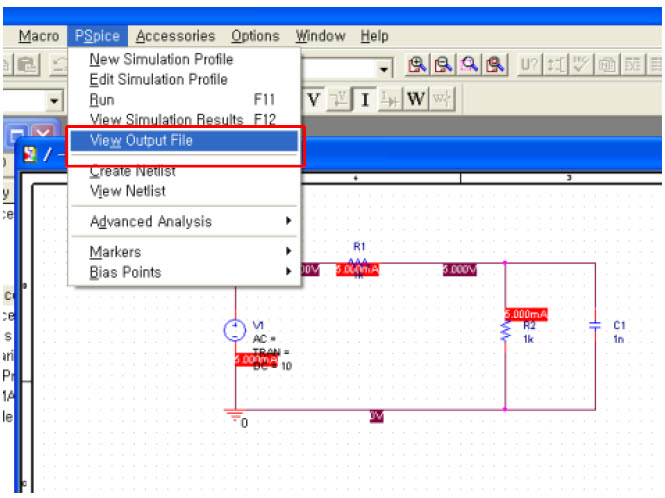Click the 5.000V bias voltage label
665x498 pixels.
[x=460, y=269]
